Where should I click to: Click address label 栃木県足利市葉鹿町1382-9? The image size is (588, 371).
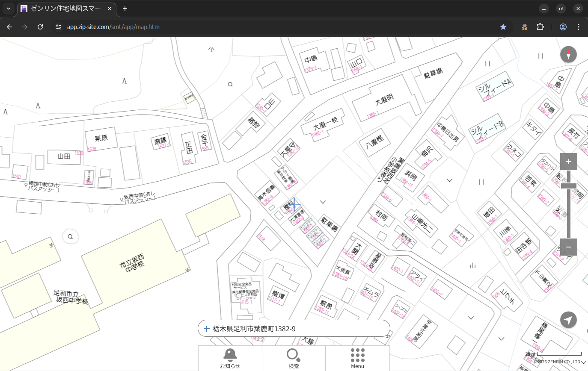tap(254, 329)
